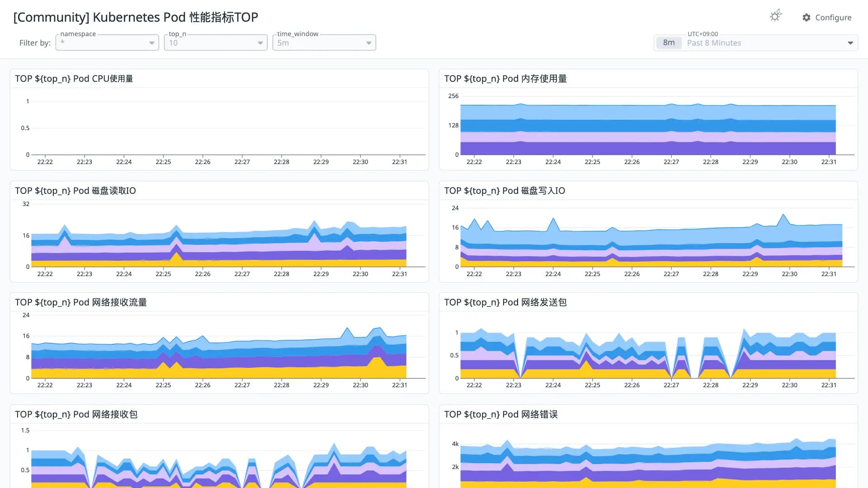Toggle the dark/light theme icon
This screenshot has width=868, height=488.
coord(776,16)
